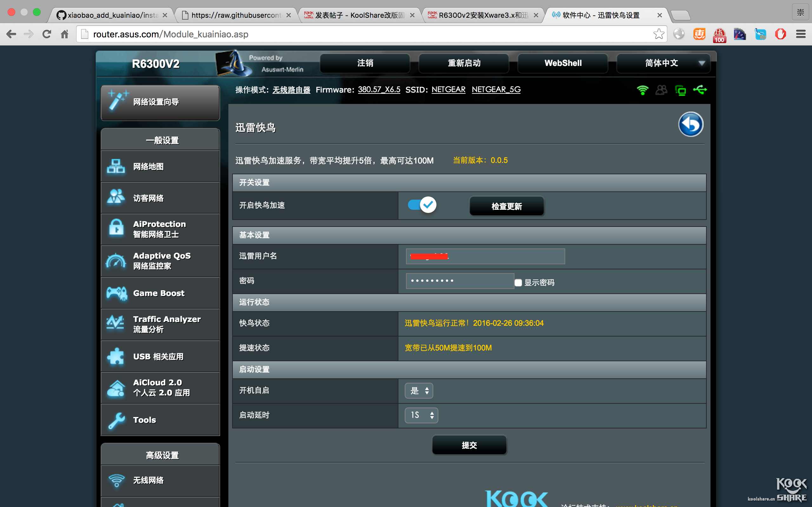Image resolution: width=812 pixels, height=507 pixels.
Task: Click the Xunlei username input field
Action: 485,256
